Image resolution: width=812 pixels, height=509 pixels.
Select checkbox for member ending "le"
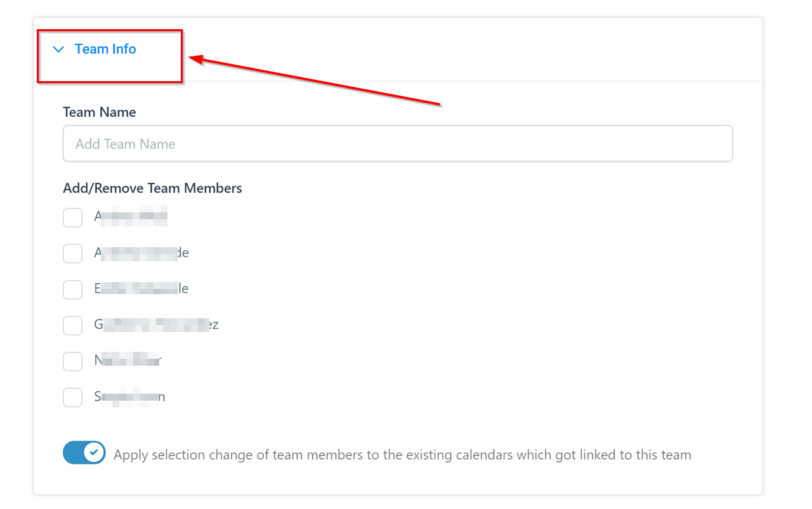coord(73,290)
